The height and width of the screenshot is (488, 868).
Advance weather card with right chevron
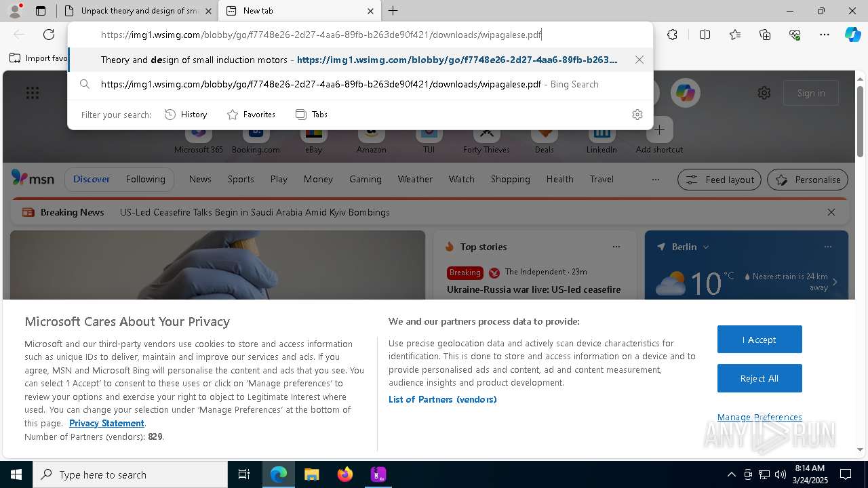click(835, 282)
